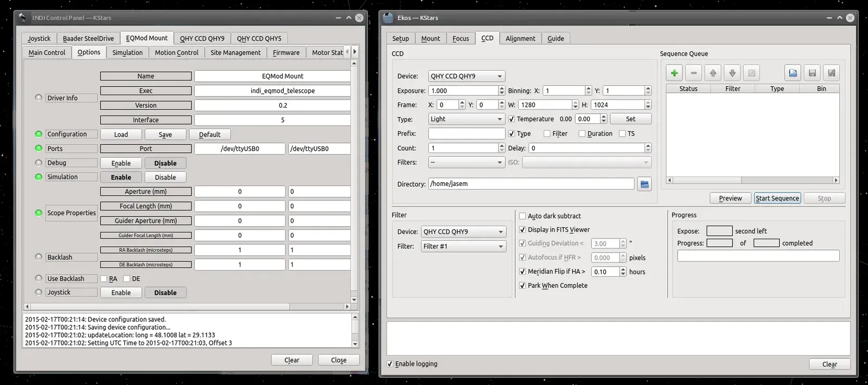This screenshot has width=868, height=385.
Task: Save the EQMod device configuration
Action: 165,134
